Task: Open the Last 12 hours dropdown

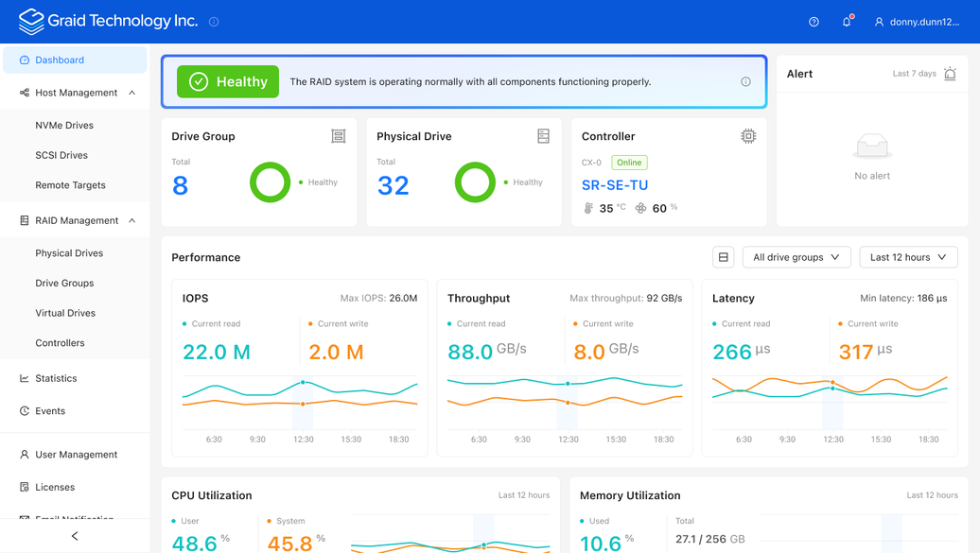Action: (908, 257)
